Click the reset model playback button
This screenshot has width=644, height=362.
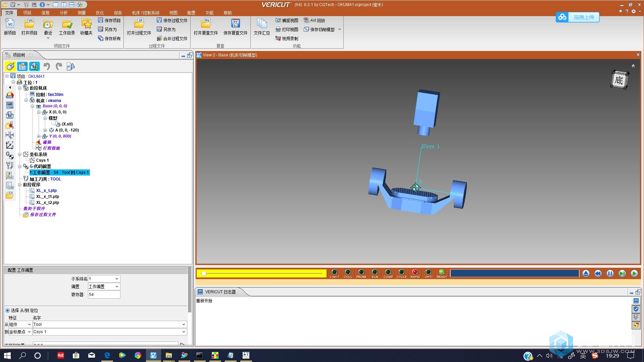[x=586, y=273]
